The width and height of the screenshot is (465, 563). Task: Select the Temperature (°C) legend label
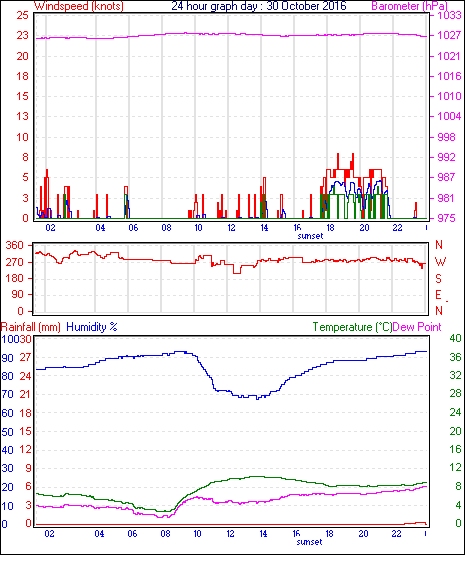(352, 327)
